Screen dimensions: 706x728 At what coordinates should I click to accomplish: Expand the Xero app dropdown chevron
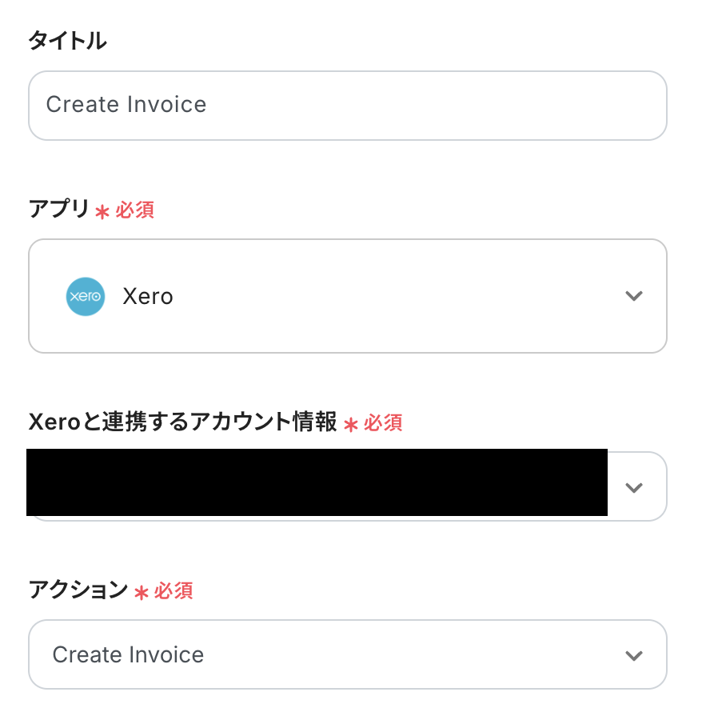(x=633, y=296)
